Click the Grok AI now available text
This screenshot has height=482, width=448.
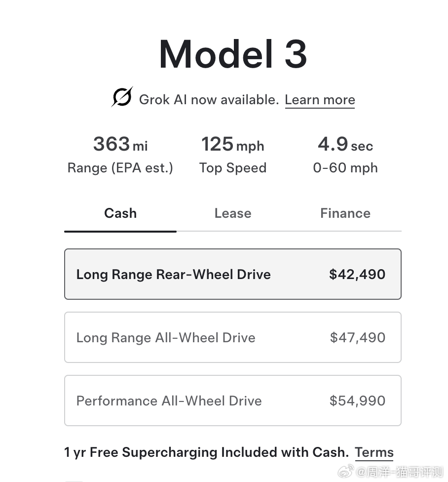pyautogui.click(x=209, y=100)
